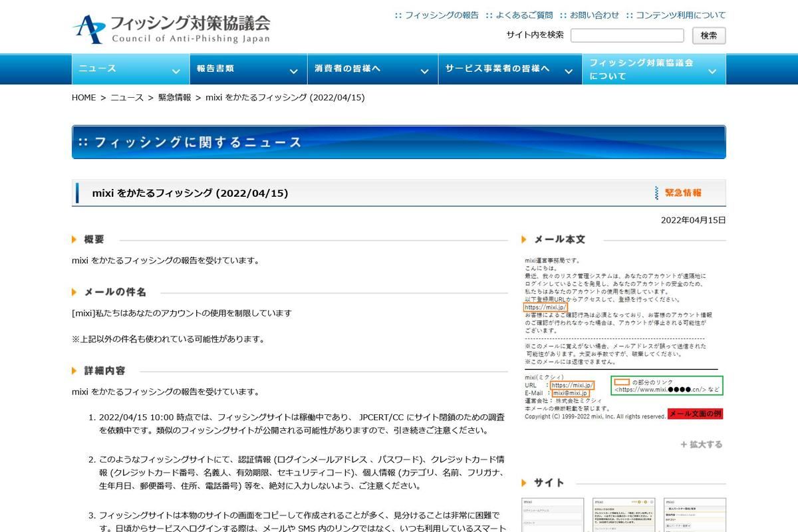Image resolution: width=798 pixels, height=532 pixels.
Task: Open the サービス事業者の皆様へ navigation menu
Action: pos(509,68)
